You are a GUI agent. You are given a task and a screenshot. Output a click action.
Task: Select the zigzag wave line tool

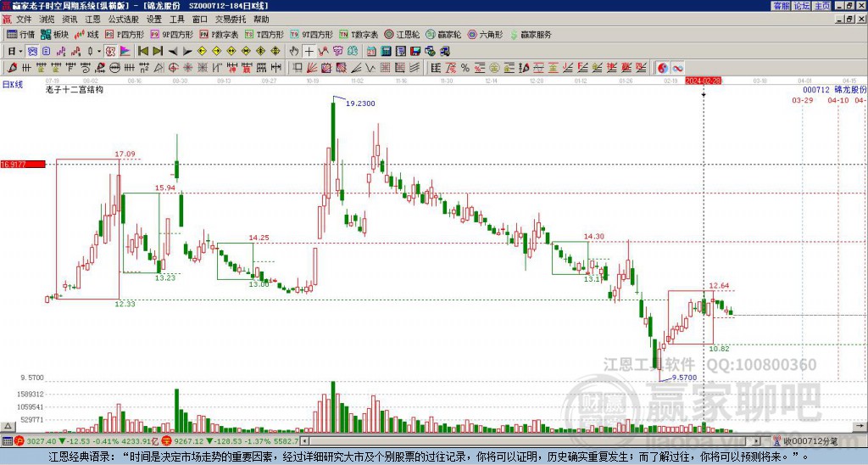(x=370, y=68)
